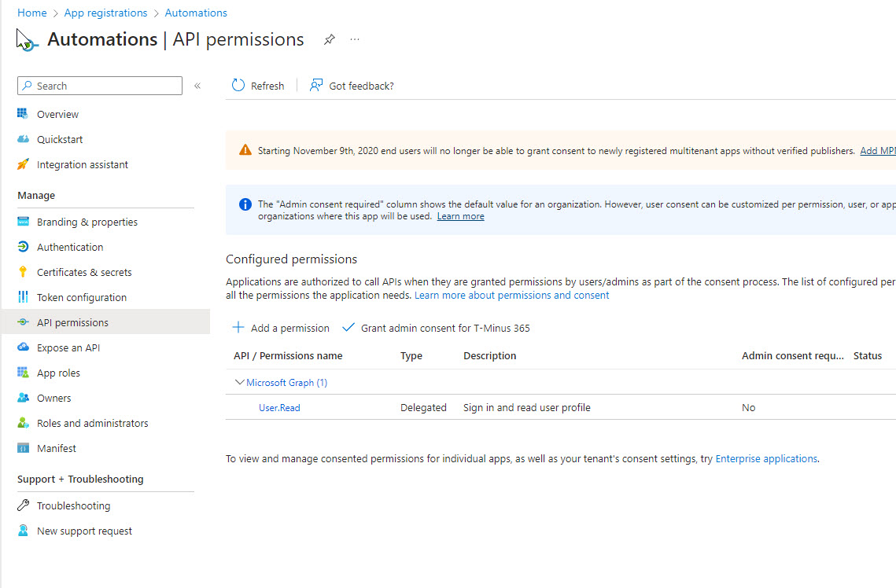Navigate to App registrations breadcrumb
Screen dimensions: 896x588
[x=105, y=13]
